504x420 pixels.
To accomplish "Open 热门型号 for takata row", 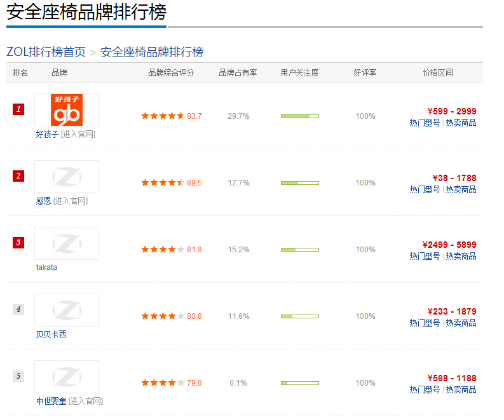I will pos(425,257).
